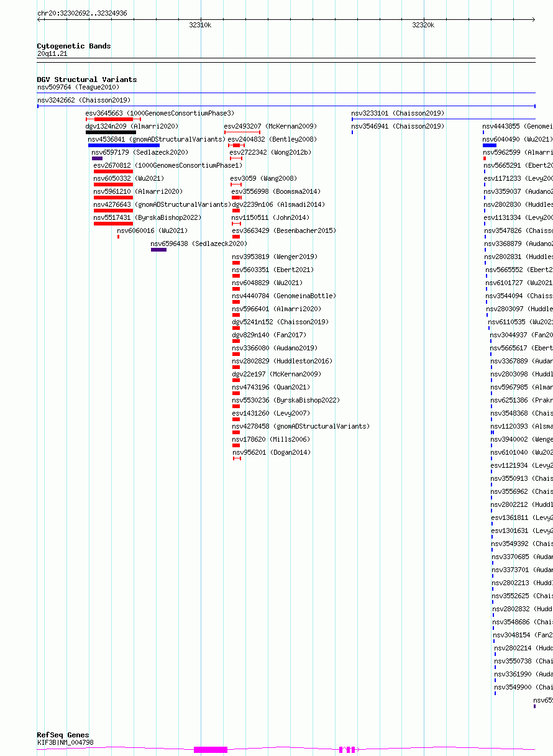Select nsv178620 (Mills2006) variant
This screenshot has height=756, width=553.
pyautogui.click(x=271, y=440)
